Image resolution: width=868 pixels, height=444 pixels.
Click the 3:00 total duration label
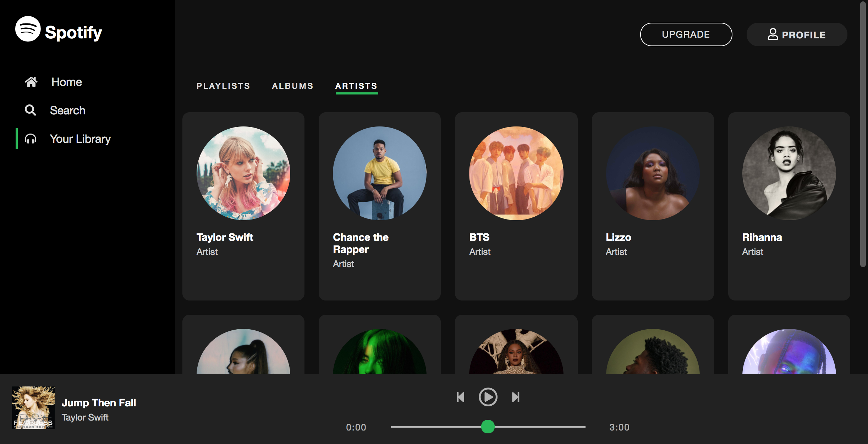click(x=619, y=427)
